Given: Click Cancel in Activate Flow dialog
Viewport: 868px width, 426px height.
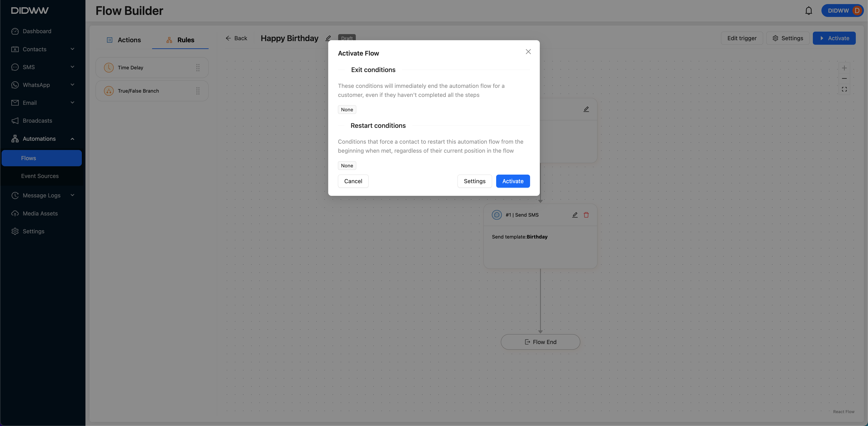Looking at the screenshot, I should tap(353, 181).
